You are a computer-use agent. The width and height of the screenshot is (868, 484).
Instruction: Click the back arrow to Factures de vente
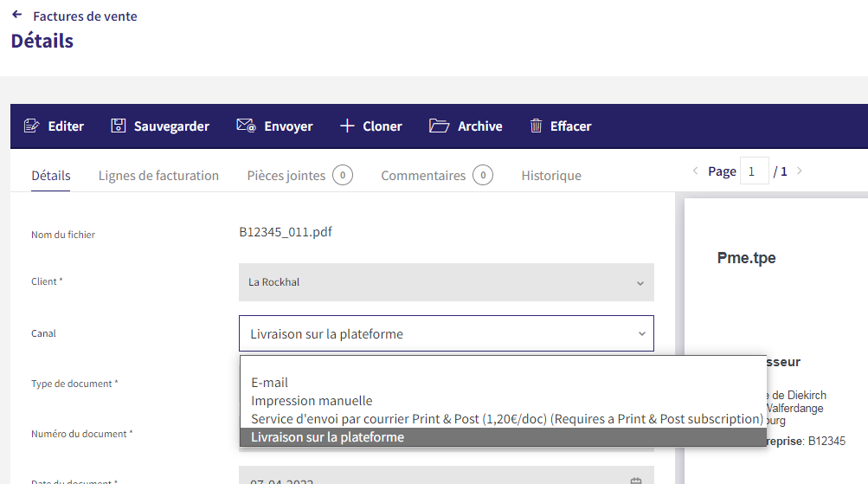pyautogui.click(x=17, y=15)
